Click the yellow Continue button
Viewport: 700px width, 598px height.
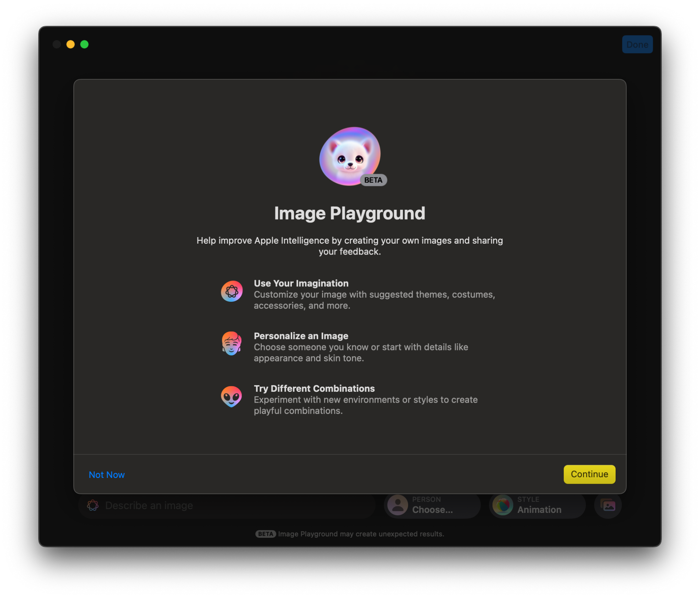(x=589, y=474)
